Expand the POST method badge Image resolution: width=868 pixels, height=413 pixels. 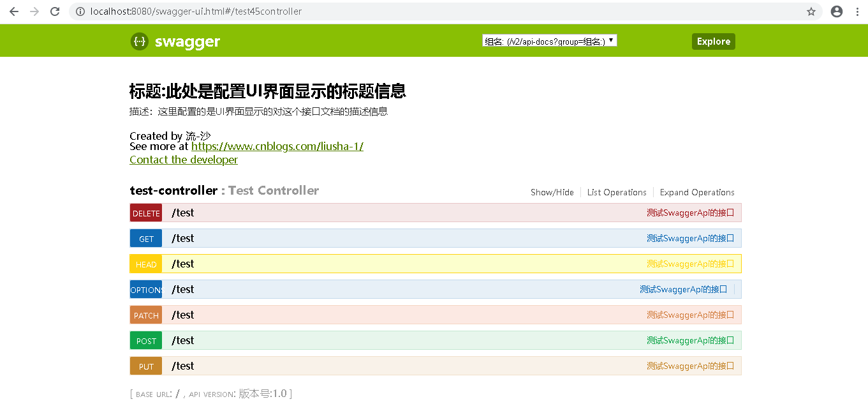[x=146, y=341]
